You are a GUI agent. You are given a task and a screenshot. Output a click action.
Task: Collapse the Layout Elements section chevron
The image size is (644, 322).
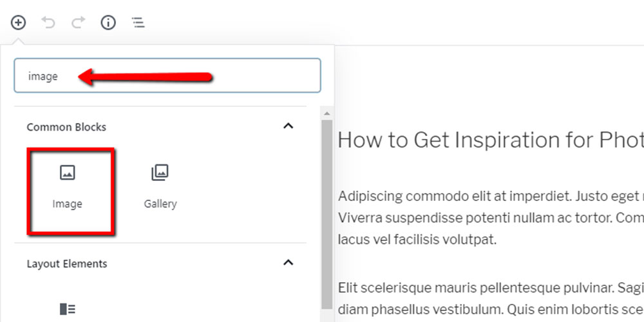[x=289, y=263]
